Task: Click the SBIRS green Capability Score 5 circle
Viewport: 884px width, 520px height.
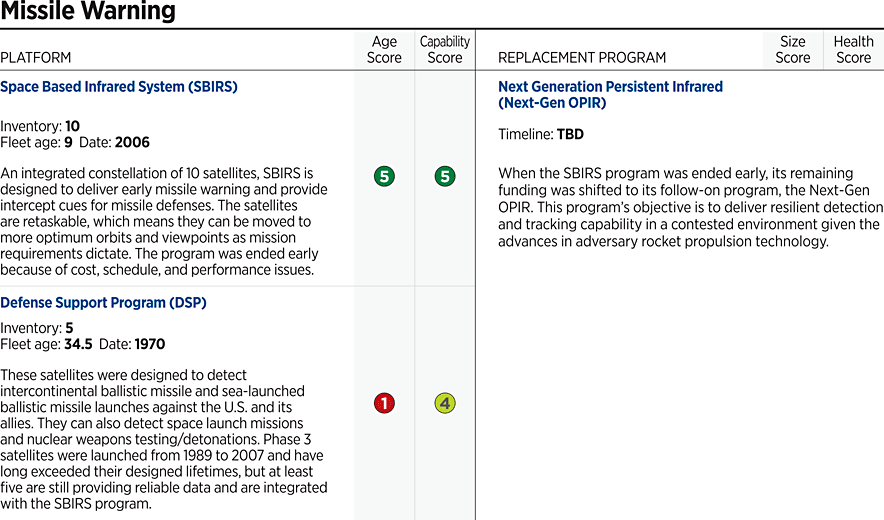Action: tap(445, 177)
